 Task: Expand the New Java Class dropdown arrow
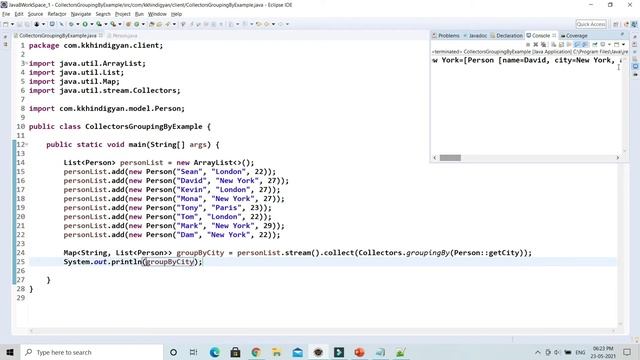[143, 24]
